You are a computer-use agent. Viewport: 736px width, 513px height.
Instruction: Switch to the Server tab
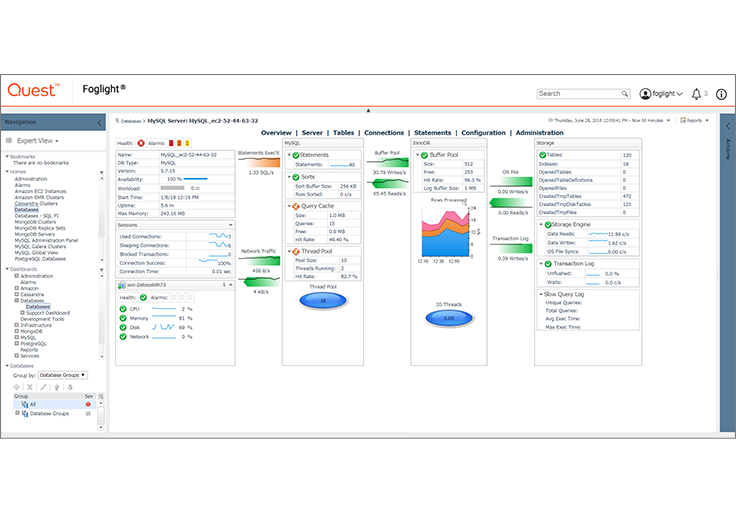(x=312, y=133)
